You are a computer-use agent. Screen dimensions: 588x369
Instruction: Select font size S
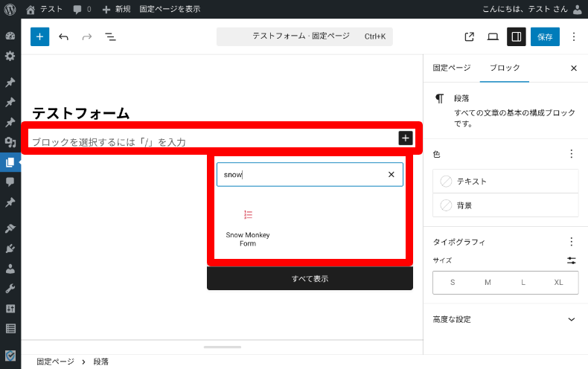453,283
